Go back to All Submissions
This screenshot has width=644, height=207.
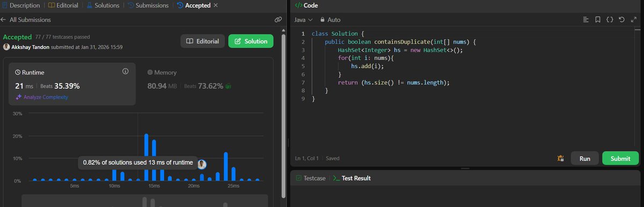click(x=26, y=20)
